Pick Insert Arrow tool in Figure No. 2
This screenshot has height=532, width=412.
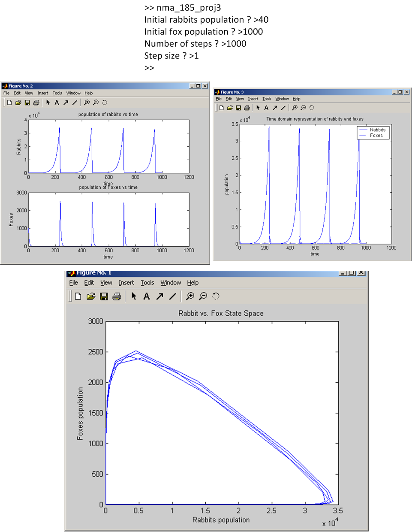[x=66, y=103]
